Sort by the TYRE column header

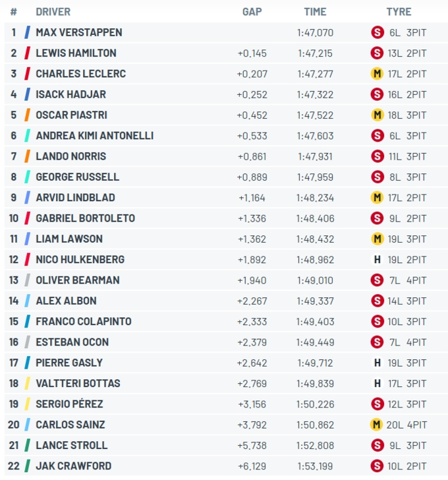pyautogui.click(x=399, y=12)
